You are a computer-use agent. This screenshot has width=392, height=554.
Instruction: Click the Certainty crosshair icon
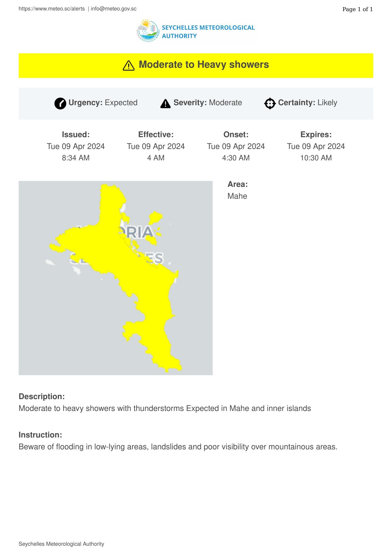270,104
